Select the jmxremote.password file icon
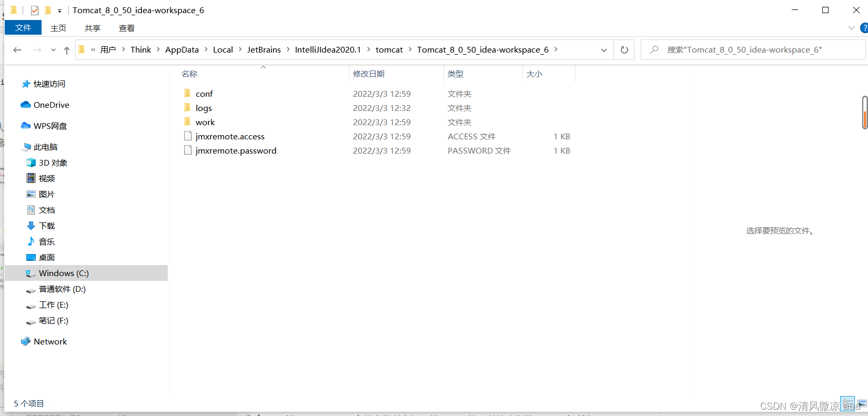 (188, 150)
